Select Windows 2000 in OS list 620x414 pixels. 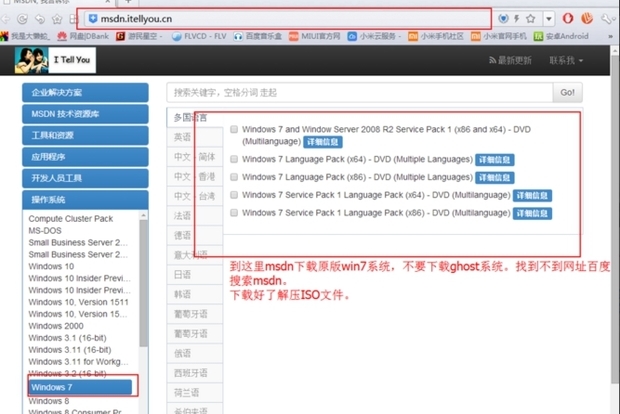56,326
